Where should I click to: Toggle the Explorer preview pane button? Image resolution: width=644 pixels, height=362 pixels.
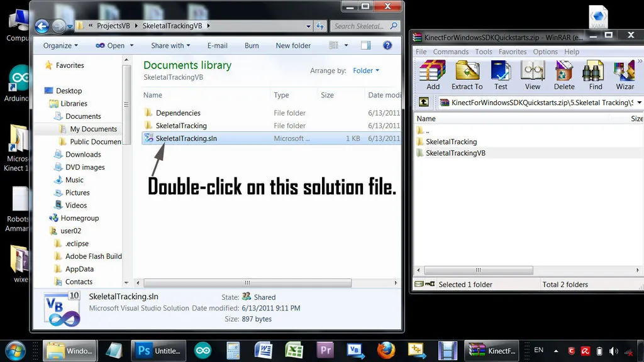click(x=365, y=45)
